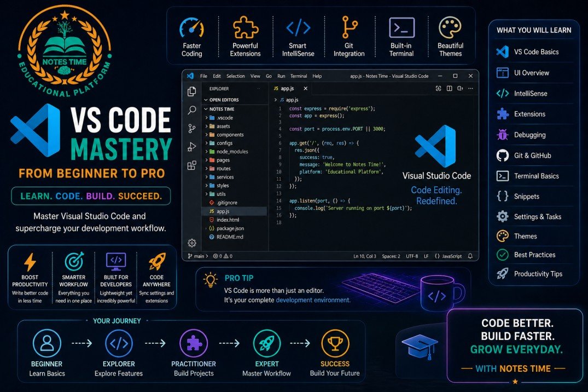This screenshot has width=588, height=392.
Task: Click the Spaces: 2 indentation button
Action: [x=391, y=256]
